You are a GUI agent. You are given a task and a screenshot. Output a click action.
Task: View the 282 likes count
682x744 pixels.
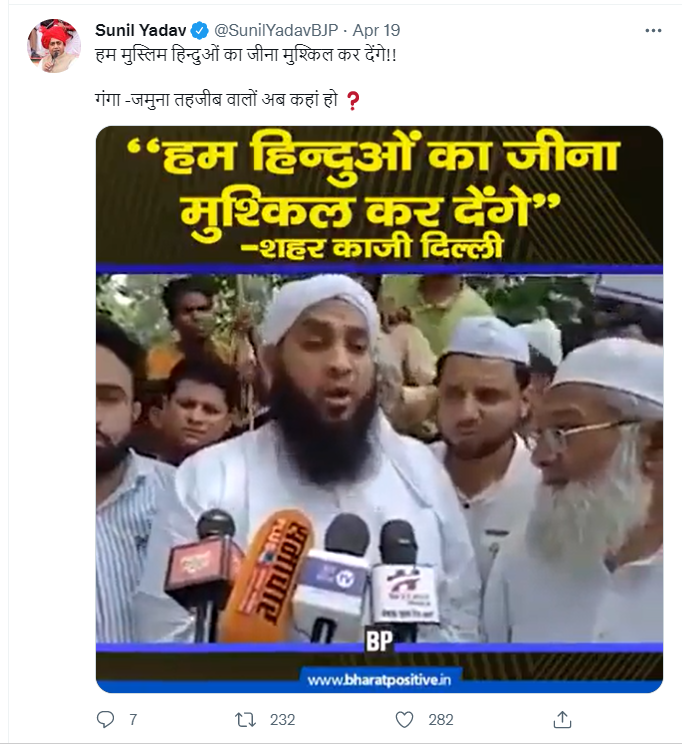[x=441, y=720]
